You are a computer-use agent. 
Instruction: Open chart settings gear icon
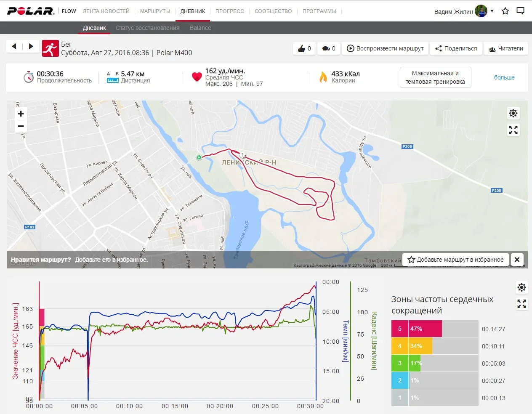(x=521, y=287)
